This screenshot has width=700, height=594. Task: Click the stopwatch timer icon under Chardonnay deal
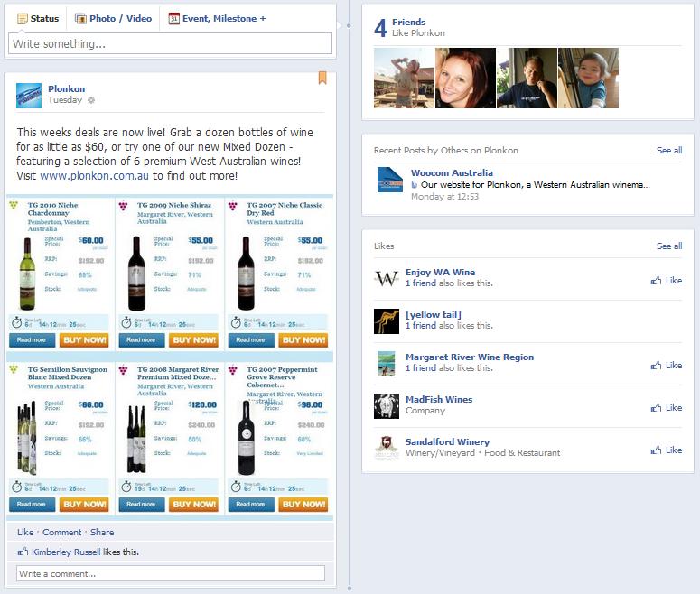click(x=16, y=322)
